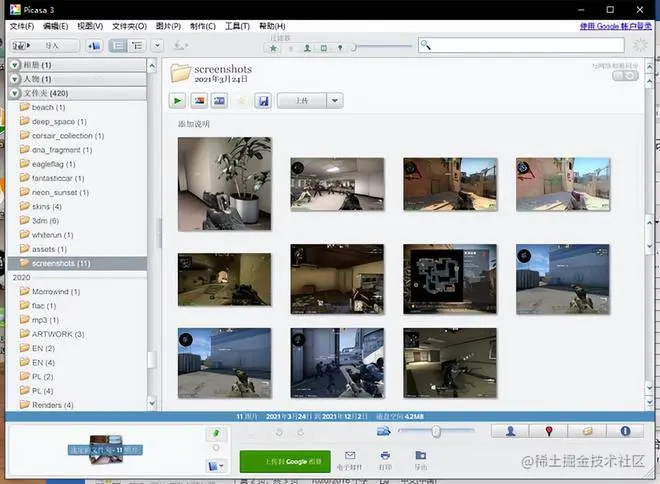Toggle the sync to web switch
The height and width of the screenshot is (484, 660).
tap(625, 75)
